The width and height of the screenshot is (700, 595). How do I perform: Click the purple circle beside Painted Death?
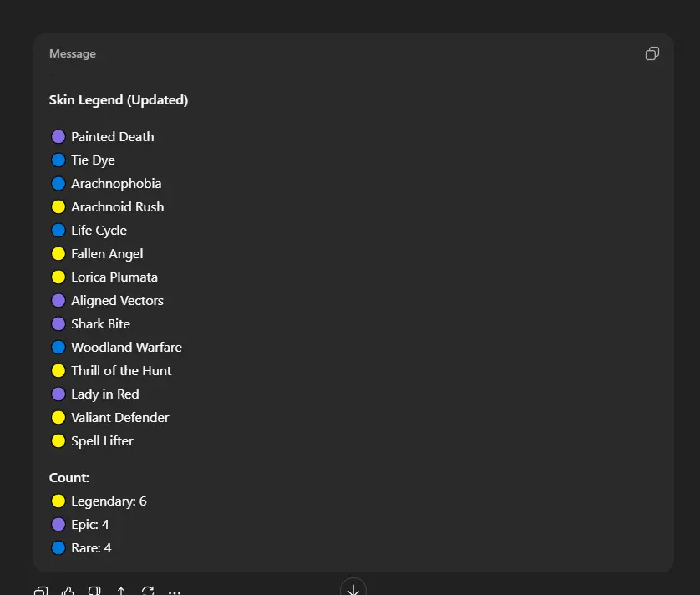click(58, 136)
